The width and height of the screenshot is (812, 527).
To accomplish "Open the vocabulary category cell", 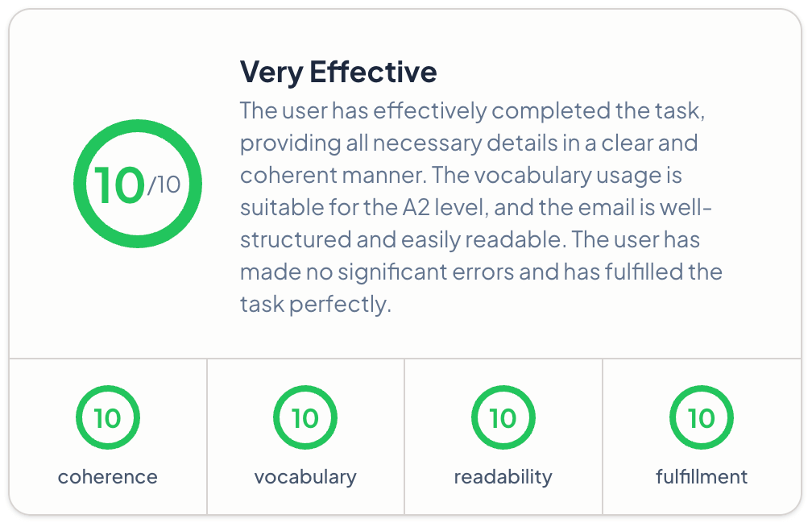I will (x=305, y=436).
